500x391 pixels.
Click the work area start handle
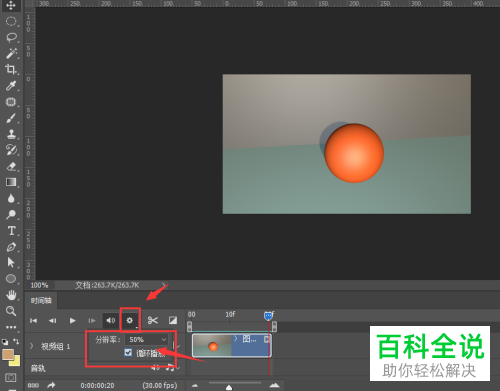(x=189, y=327)
